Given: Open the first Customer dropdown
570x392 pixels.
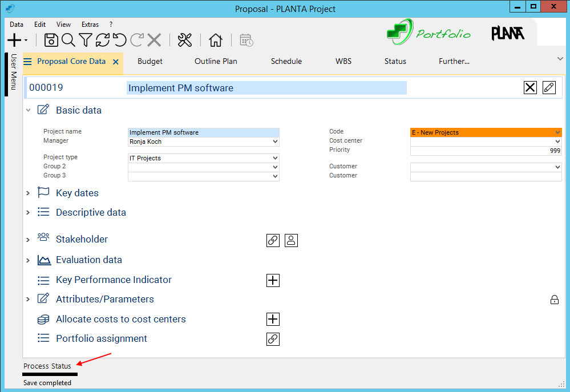Looking at the screenshot, I should tap(557, 167).
